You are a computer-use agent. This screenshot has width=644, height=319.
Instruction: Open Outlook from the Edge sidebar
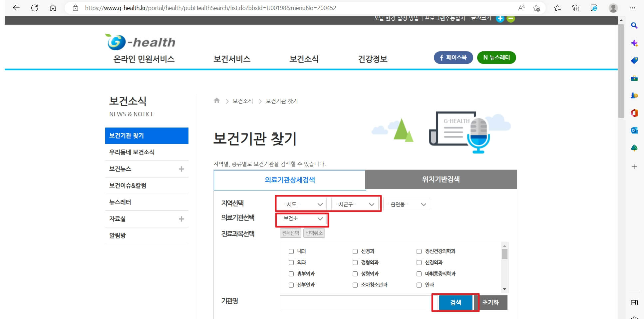pos(634,131)
